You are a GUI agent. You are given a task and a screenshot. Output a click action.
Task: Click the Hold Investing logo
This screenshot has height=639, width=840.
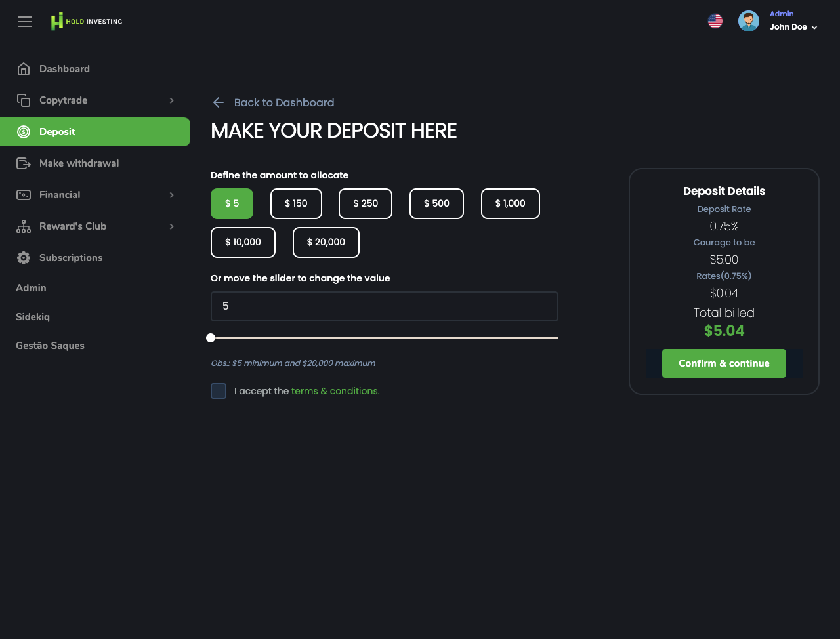[x=87, y=22]
